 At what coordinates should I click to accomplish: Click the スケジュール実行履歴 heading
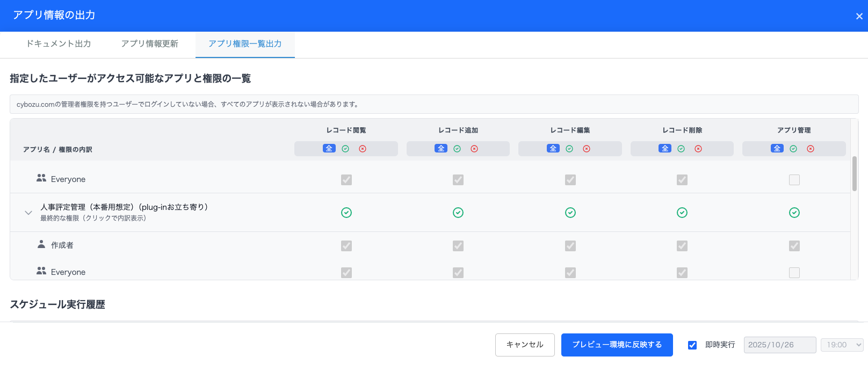click(x=57, y=304)
